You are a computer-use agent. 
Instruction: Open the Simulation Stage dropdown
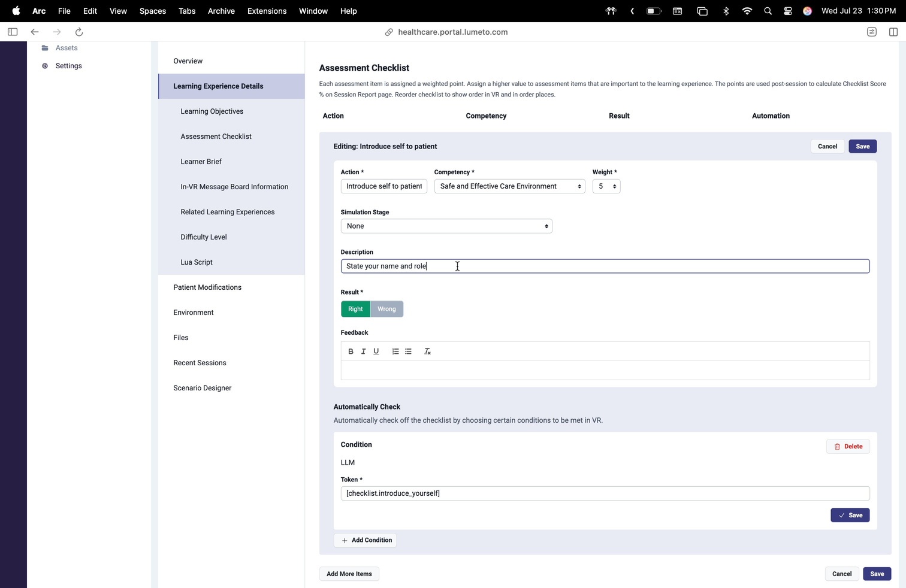pos(446,226)
